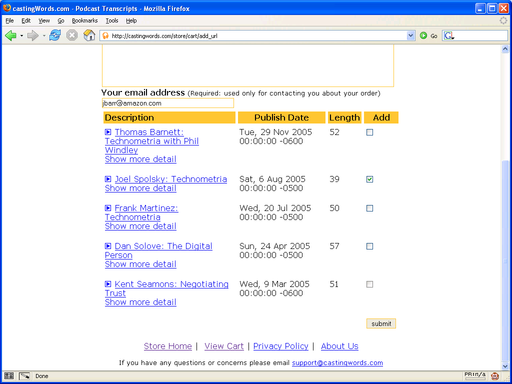Screen dimensions: 512x384
Task: Click the play icon beside Thomas Barnett
Action: click(108, 132)
